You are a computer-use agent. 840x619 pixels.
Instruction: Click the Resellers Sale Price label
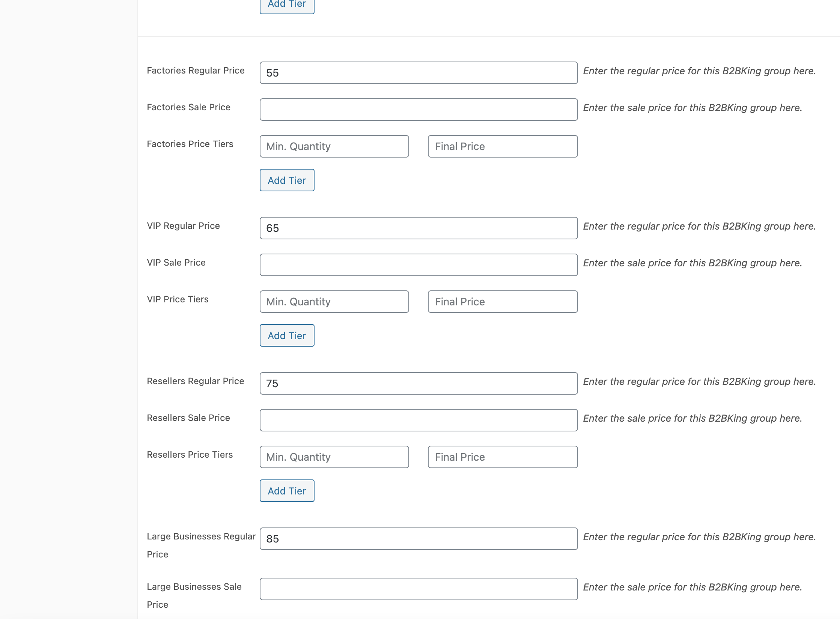click(188, 418)
